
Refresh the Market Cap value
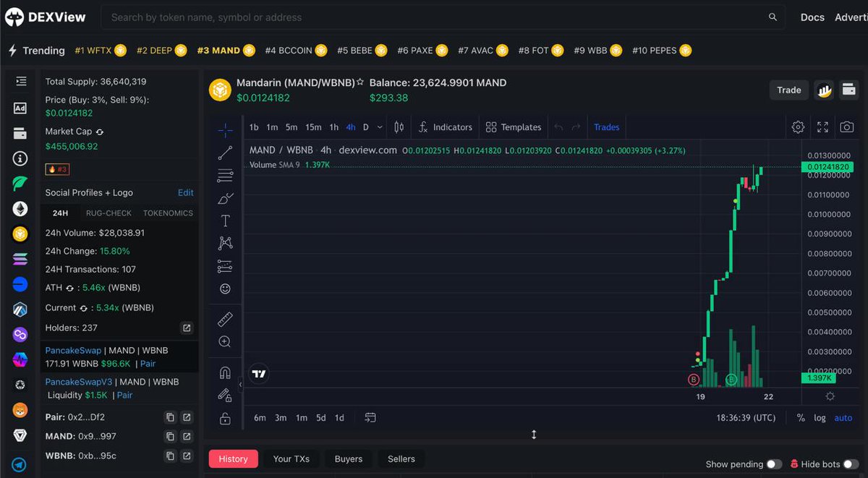click(99, 132)
